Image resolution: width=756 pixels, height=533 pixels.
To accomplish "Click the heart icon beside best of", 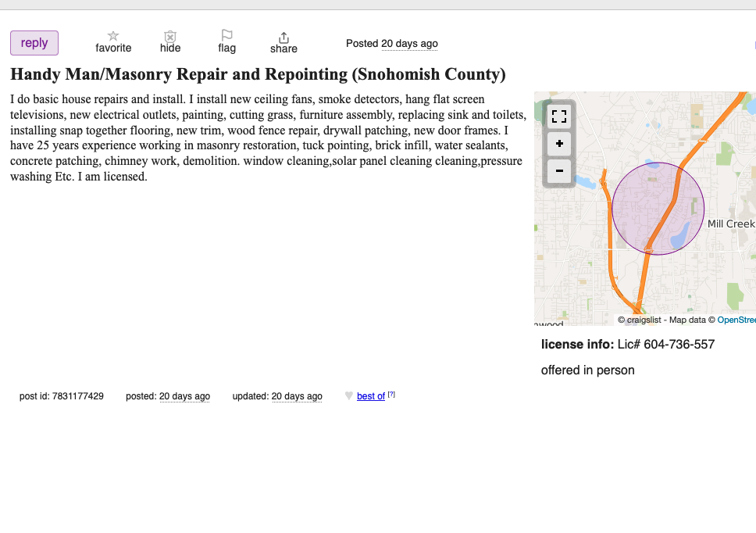I will point(349,396).
